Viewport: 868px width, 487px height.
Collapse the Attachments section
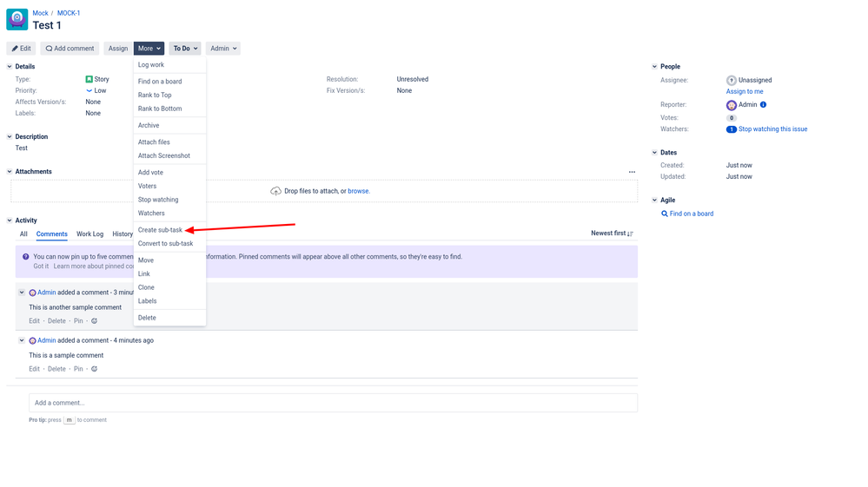tap(10, 171)
